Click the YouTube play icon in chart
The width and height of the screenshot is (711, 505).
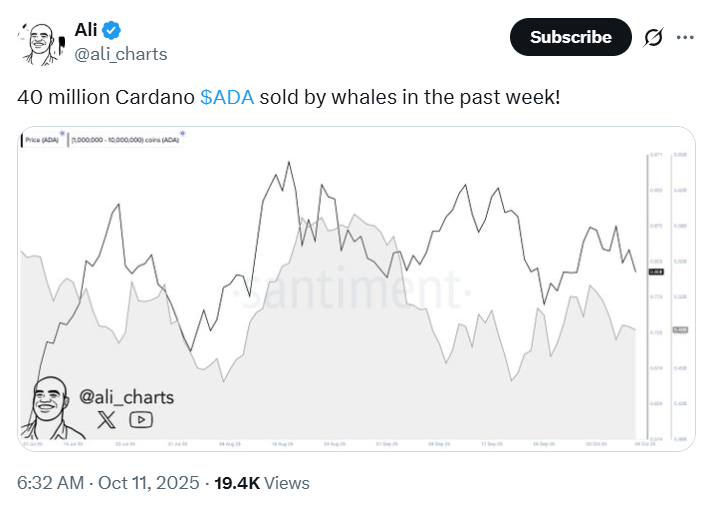click(x=141, y=420)
